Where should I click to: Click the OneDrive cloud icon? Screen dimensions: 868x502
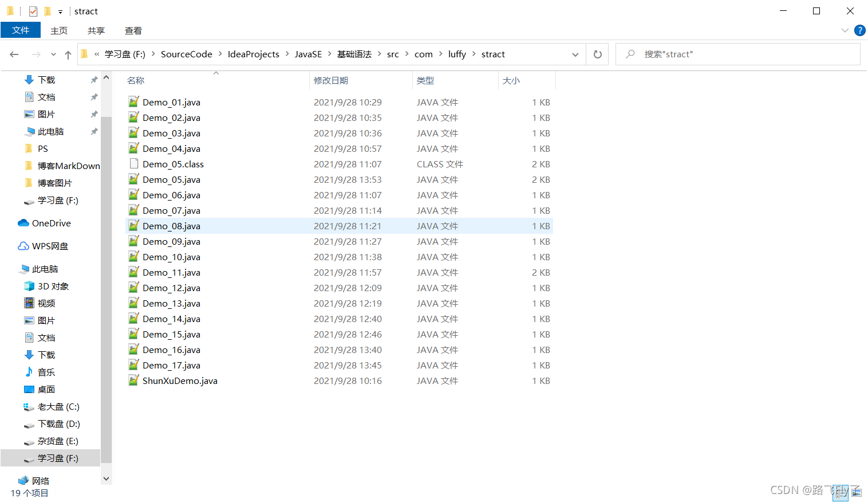coord(23,223)
